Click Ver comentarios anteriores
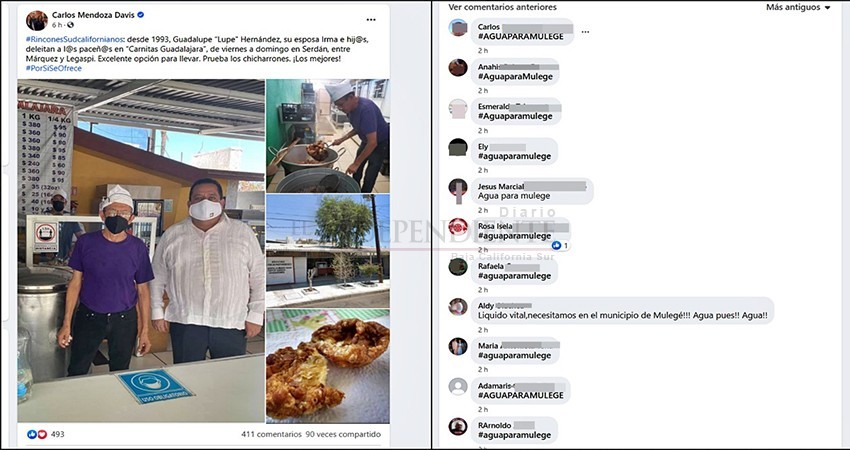 [503, 7]
